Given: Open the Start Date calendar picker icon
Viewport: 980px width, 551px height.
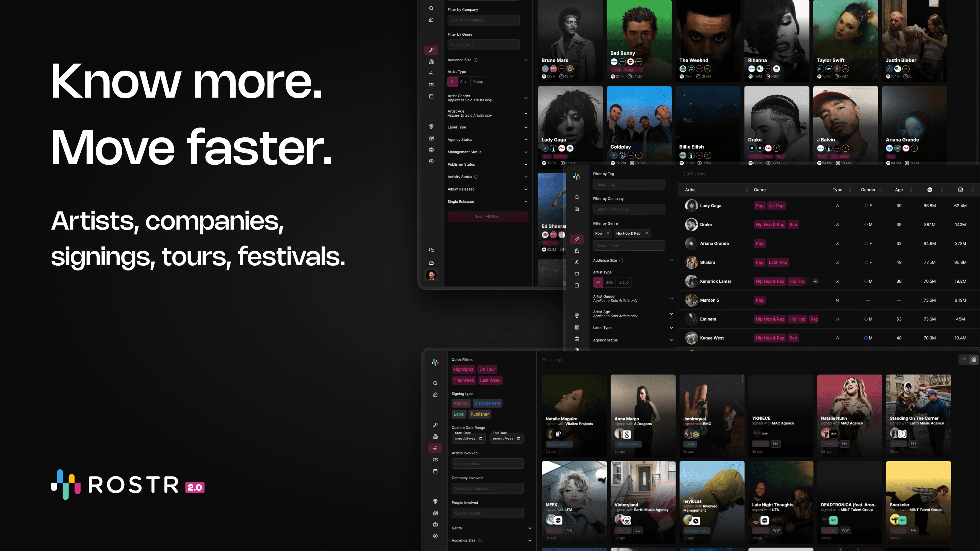Looking at the screenshot, I should [481, 438].
